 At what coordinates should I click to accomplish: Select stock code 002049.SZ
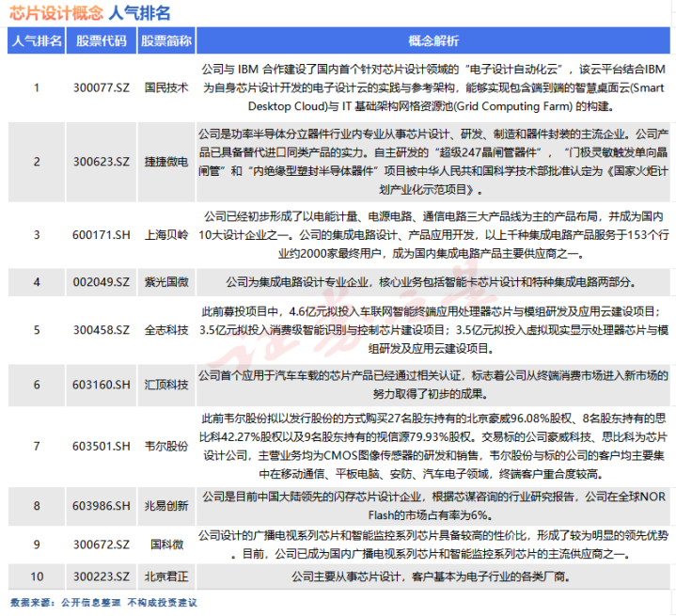click(x=102, y=282)
